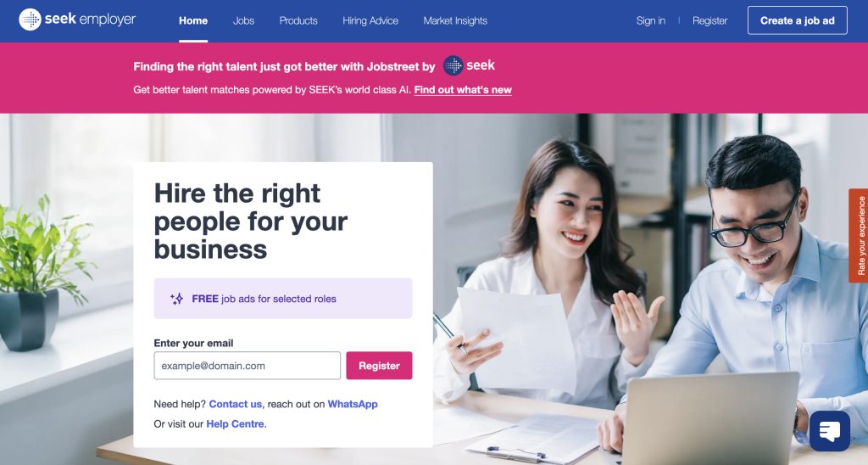Focus the email input field
This screenshot has width=868, height=465.
[247, 366]
